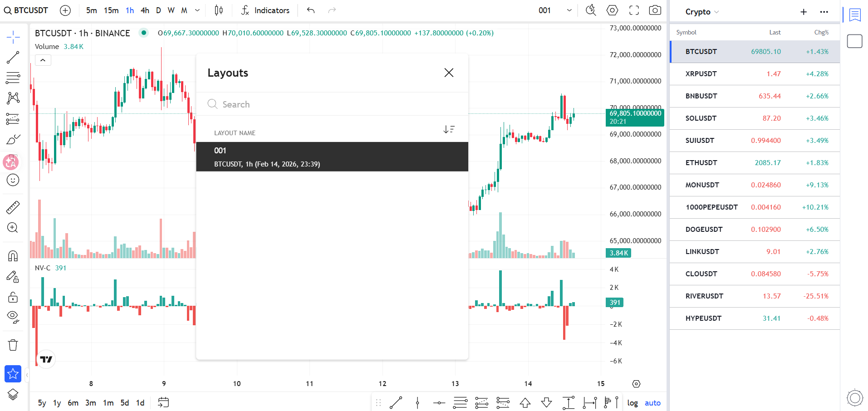The image size is (868, 411).
Task: Select the ruler measure tool
Action: pos(13,207)
